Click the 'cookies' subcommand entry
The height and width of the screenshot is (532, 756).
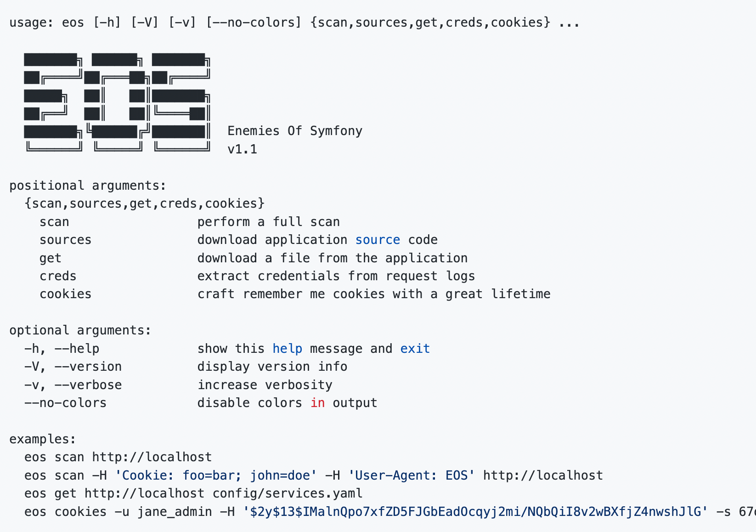tap(66, 294)
